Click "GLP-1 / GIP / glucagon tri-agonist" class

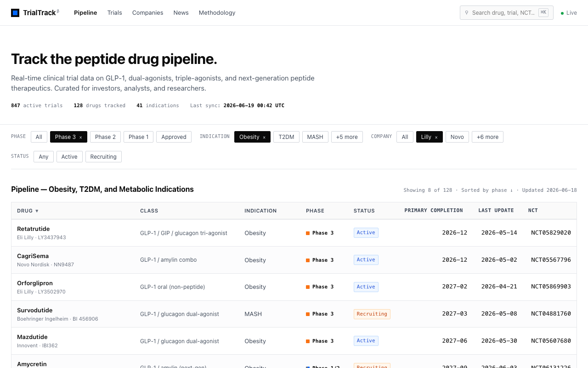point(184,233)
